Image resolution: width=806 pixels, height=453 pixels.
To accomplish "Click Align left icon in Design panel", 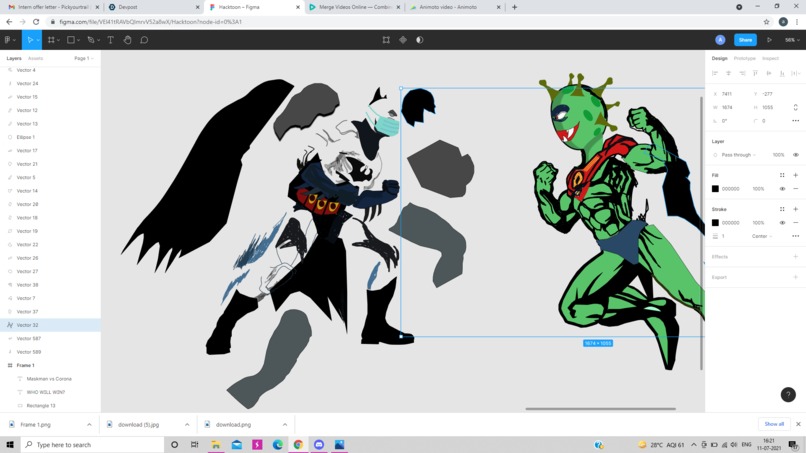I will (x=715, y=74).
